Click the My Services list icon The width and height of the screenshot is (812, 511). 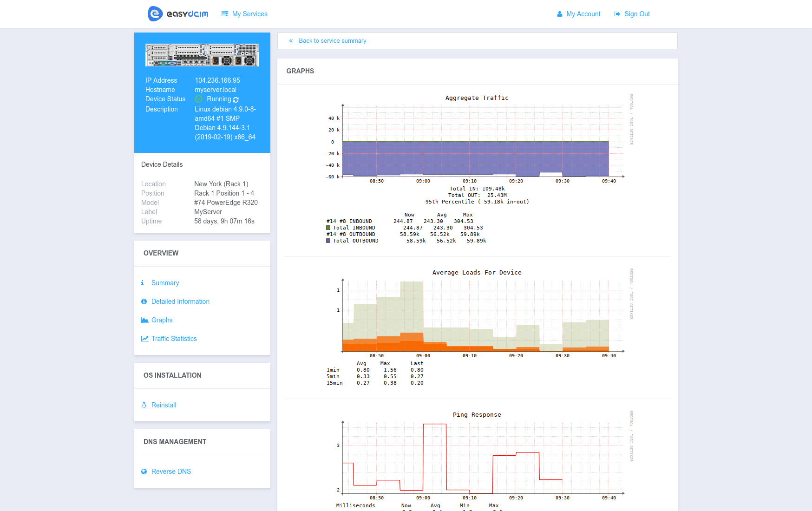pos(225,14)
